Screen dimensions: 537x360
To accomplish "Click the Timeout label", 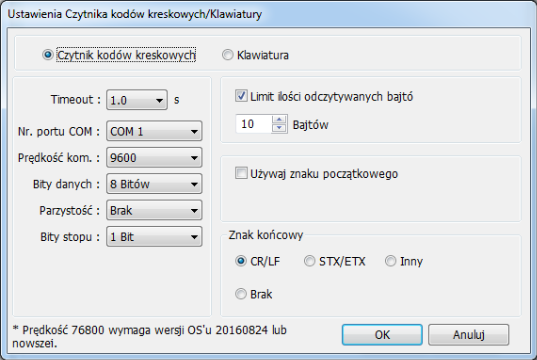I will click(x=76, y=100).
